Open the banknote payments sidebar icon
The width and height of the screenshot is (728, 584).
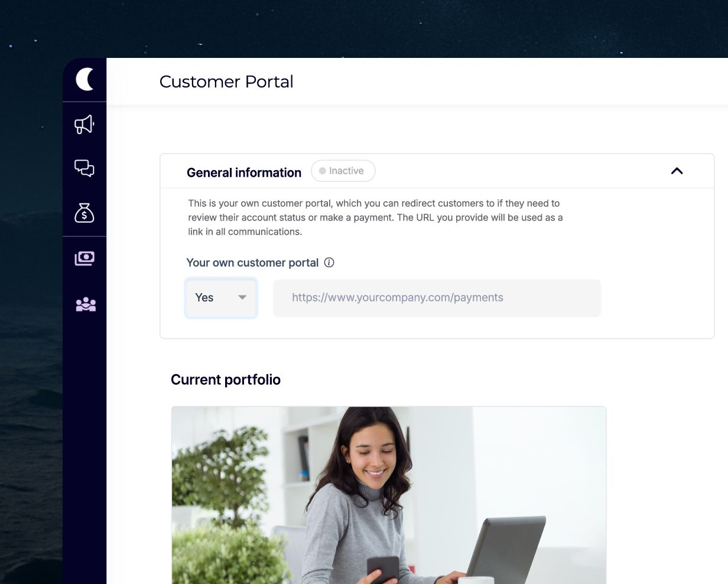84,258
